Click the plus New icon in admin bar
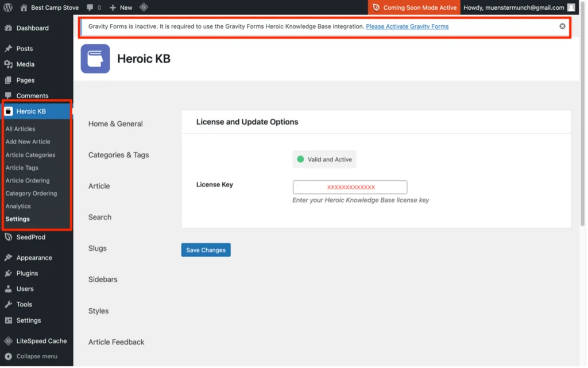 113,7
